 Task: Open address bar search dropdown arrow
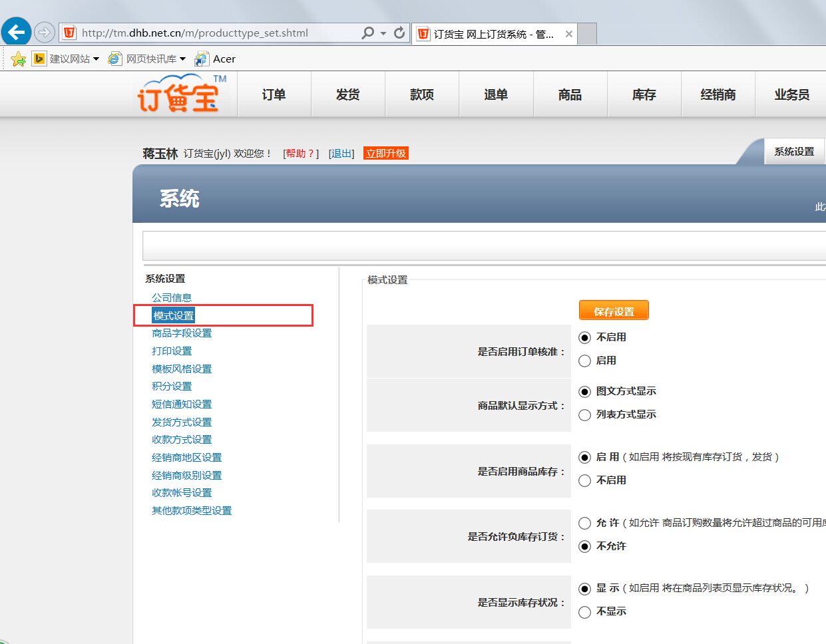tap(383, 33)
